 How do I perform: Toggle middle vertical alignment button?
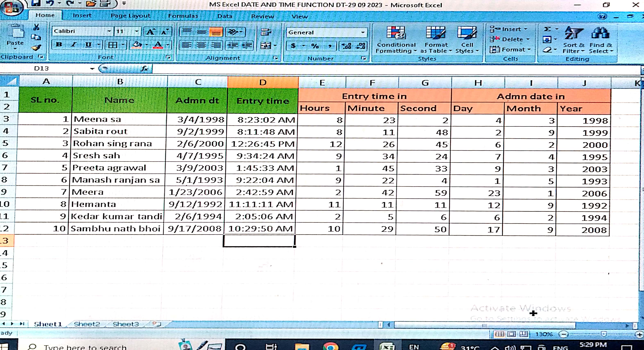(202, 32)
